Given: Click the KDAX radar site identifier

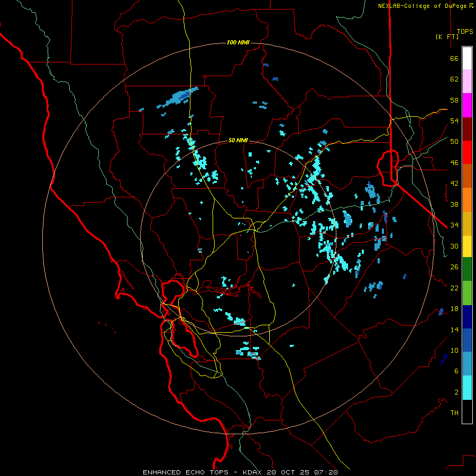Looking at the screenshot, I should (x=253, y=472).
